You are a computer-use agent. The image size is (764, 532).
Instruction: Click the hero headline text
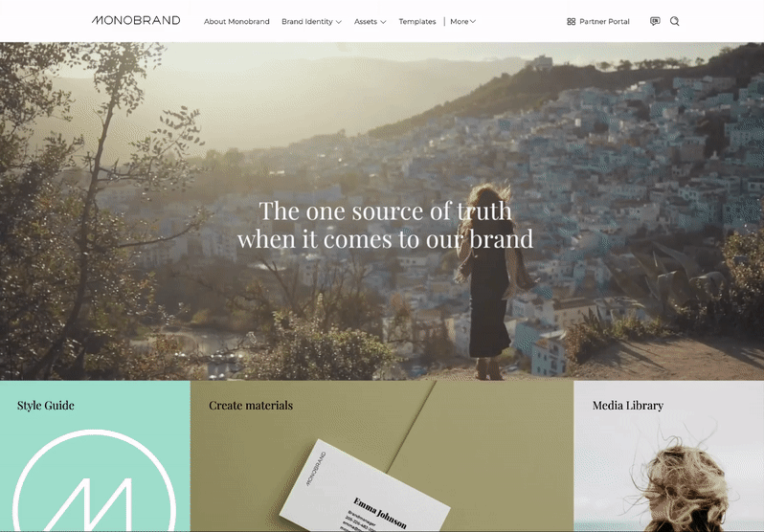tap(385, 225)
